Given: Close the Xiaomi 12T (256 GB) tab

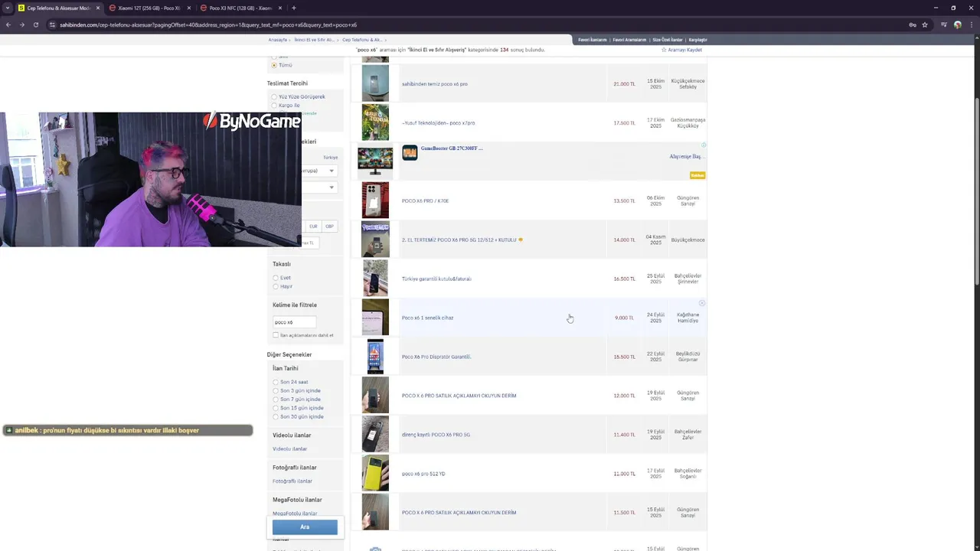Looking at the screenshot, I should pyautogui.click(x=189, y=8).
